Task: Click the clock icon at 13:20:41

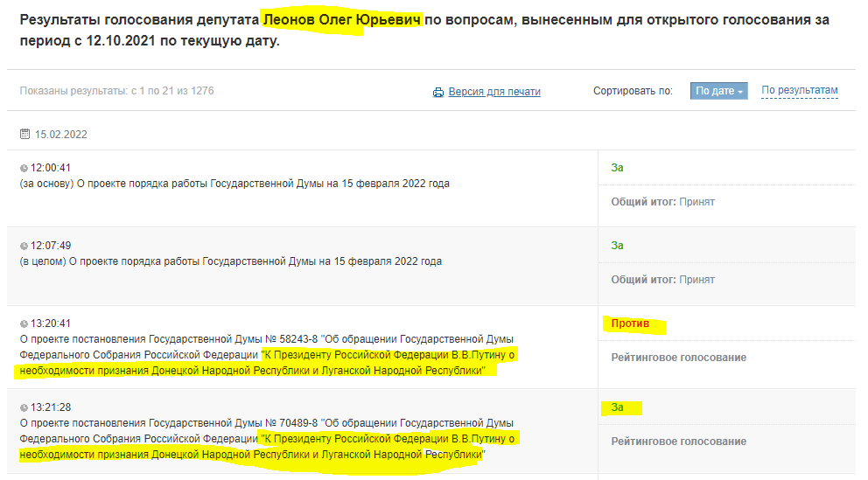Action: pos(24,324)
